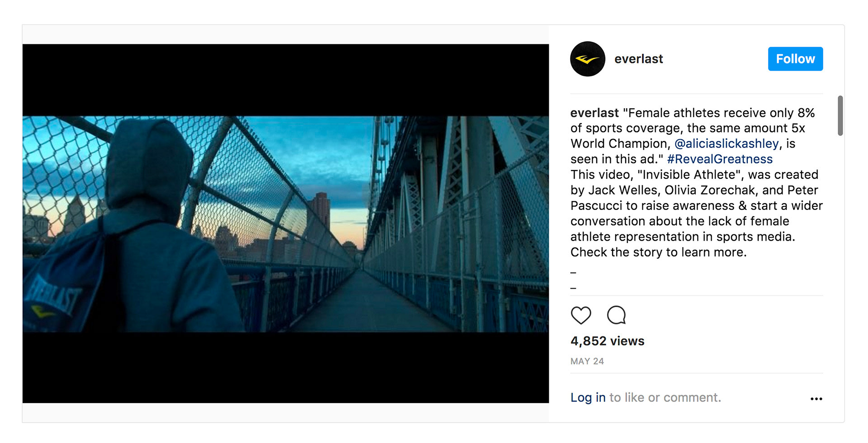The width and height of the screenshot is (868, 443).
Task: Open the MAY 24 post date
Action: 587,361
